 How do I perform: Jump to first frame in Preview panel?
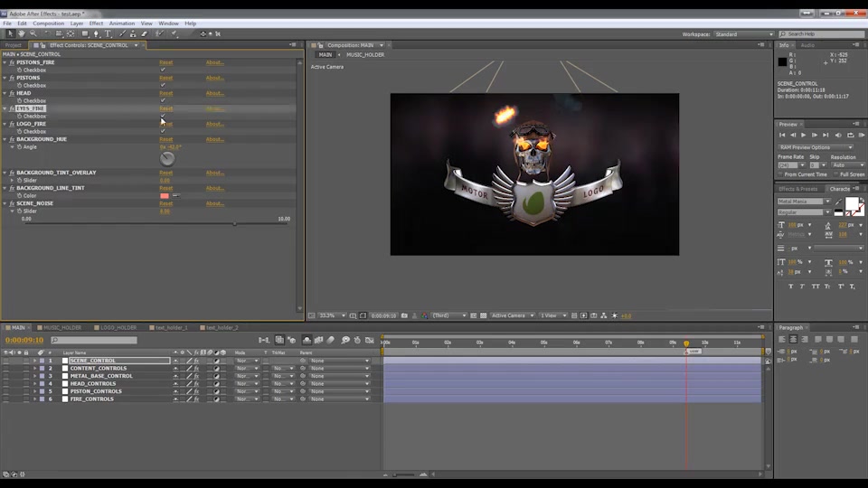tap(782, 135)
